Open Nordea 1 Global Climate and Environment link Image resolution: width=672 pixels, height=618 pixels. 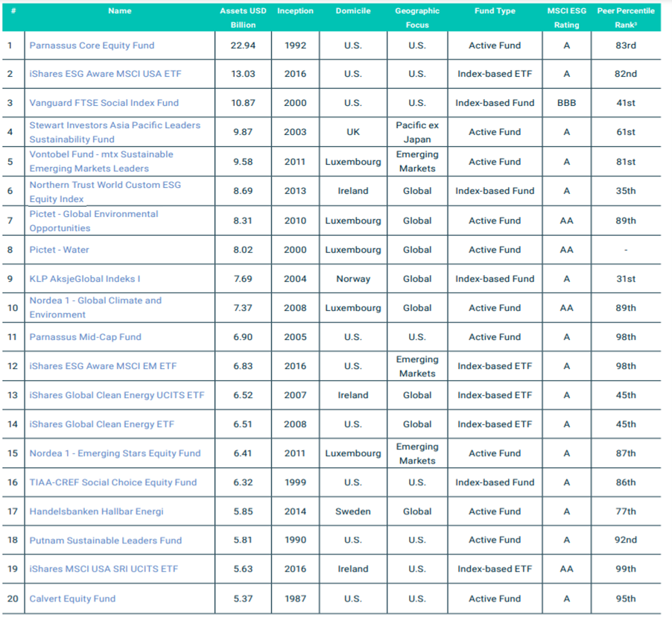coord(95,307)
